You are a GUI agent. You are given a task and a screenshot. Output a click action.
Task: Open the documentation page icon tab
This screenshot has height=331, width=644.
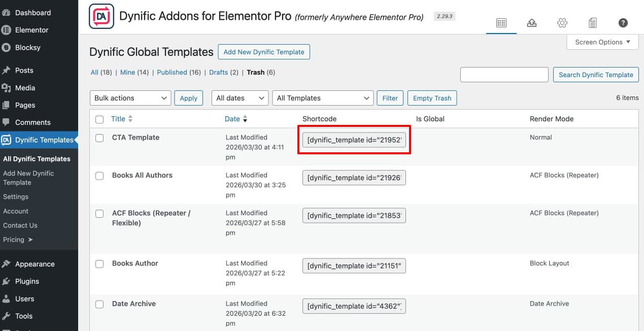tap(593, 23)
